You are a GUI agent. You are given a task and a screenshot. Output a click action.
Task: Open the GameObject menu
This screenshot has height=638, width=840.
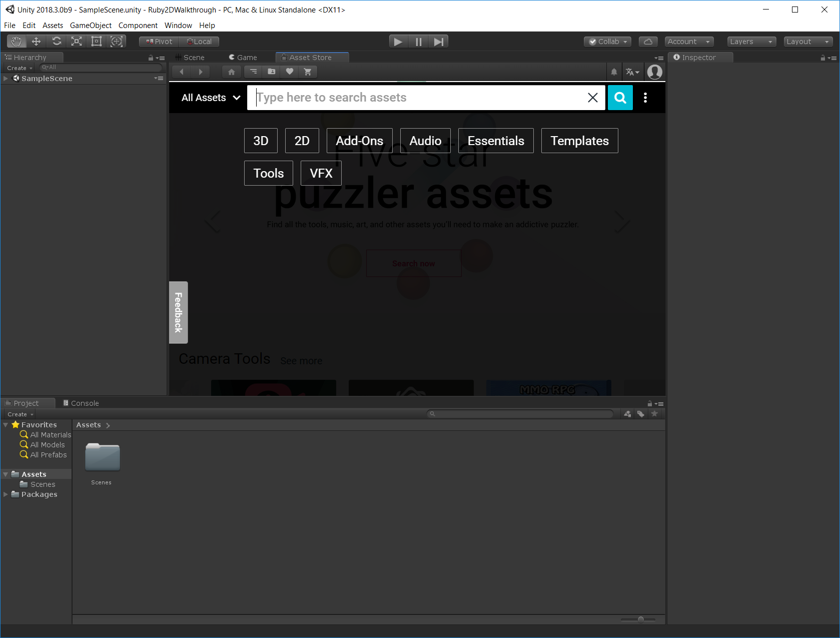pyautogui.click(x=91, y=26)
